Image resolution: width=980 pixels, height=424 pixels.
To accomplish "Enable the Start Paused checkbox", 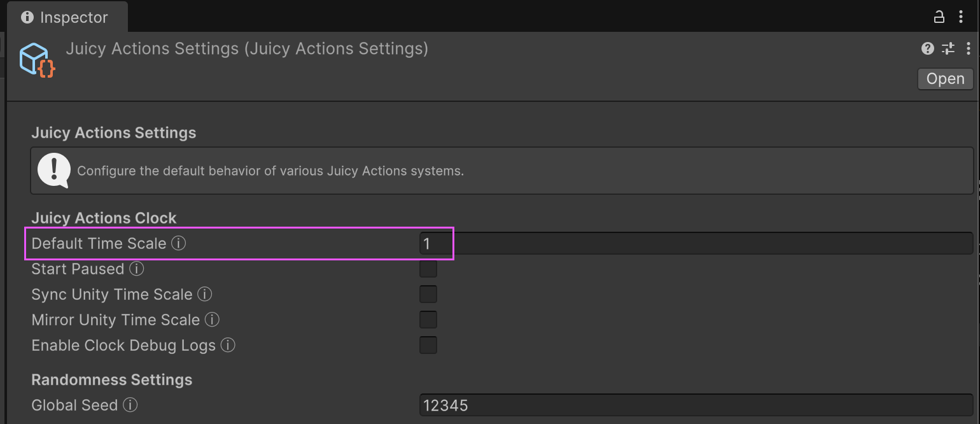I will pyautogui.click(x=428, y=269).
